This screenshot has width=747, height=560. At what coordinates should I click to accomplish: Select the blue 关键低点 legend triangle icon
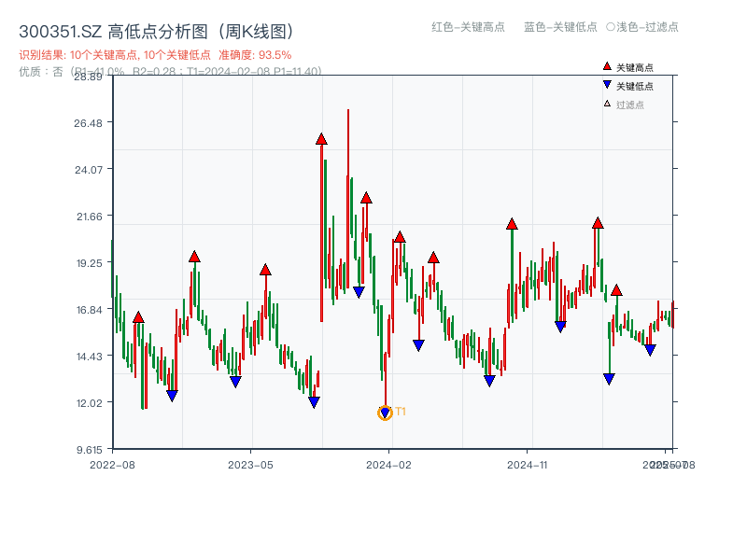607,83
